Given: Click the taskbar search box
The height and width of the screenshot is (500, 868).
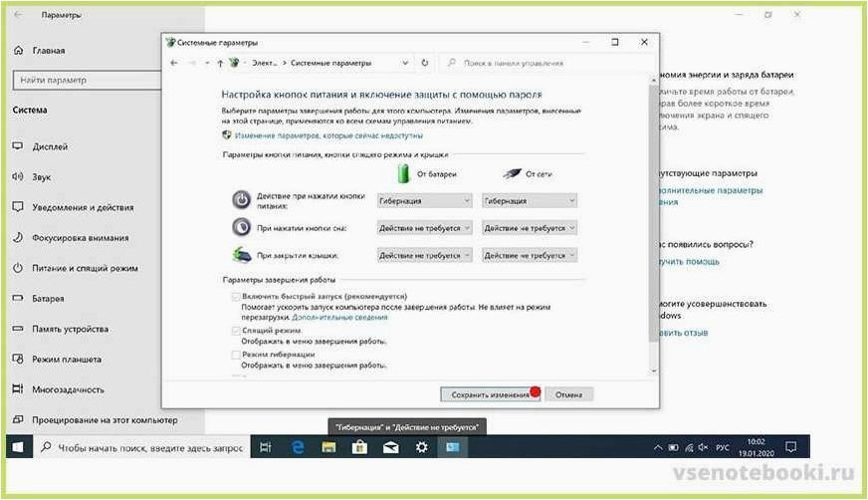Looking at the screenshot, I should 142,447.
